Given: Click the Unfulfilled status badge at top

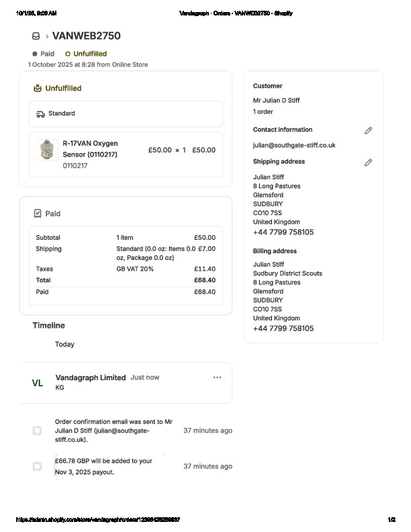Looking at the screenshot, I should (x=85, y=54).
